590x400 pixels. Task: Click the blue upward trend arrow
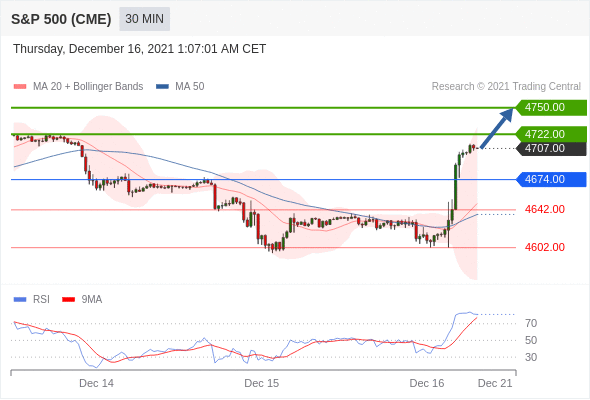(497, 128)
